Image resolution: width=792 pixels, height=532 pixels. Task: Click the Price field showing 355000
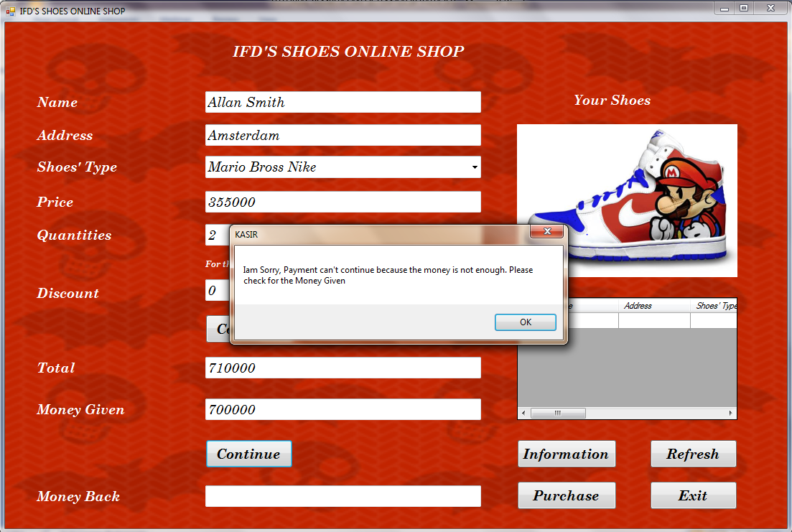(343, 202)
